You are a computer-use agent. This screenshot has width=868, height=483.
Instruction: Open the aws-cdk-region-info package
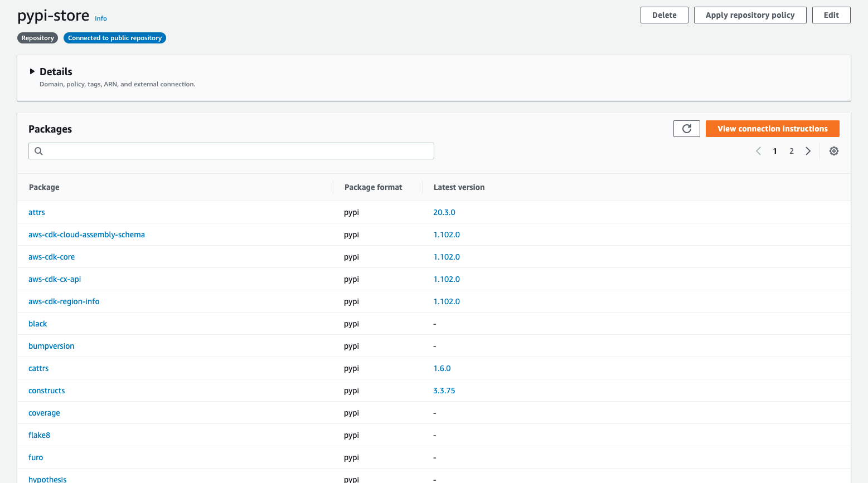pyautogui.click(x=64, y=301)
